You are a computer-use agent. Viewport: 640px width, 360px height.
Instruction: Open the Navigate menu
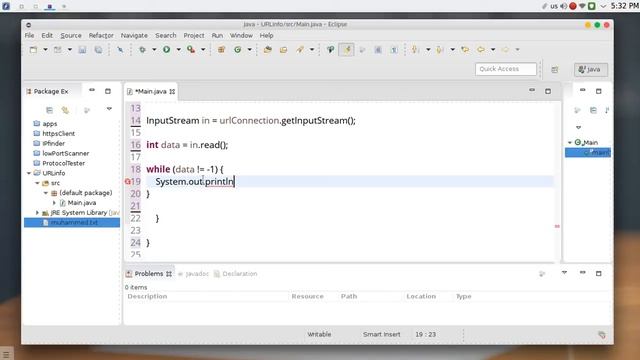click(134, 36)
